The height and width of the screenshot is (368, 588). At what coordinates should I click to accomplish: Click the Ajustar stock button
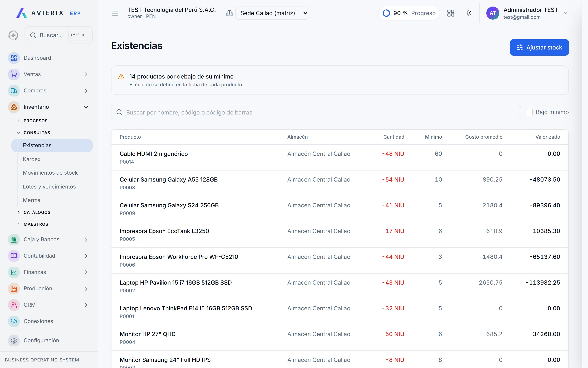[x=539, y=47]
